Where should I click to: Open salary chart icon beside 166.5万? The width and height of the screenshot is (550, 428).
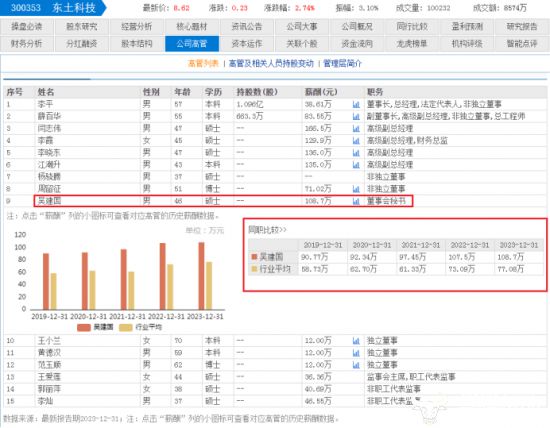tap(356, 128)
